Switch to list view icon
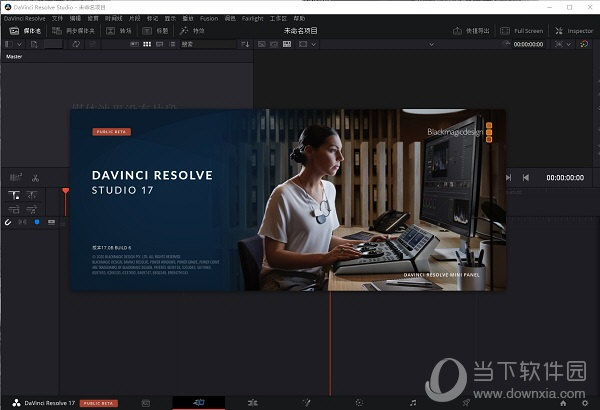The width and height of the screenshot is (600, 410). pyautogui.click(x=172, y=44)
